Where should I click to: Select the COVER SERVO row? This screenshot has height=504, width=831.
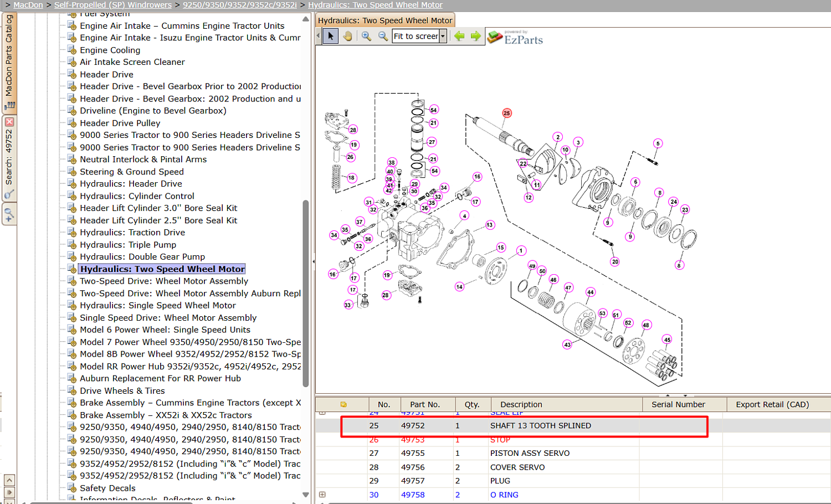[573, 467]
